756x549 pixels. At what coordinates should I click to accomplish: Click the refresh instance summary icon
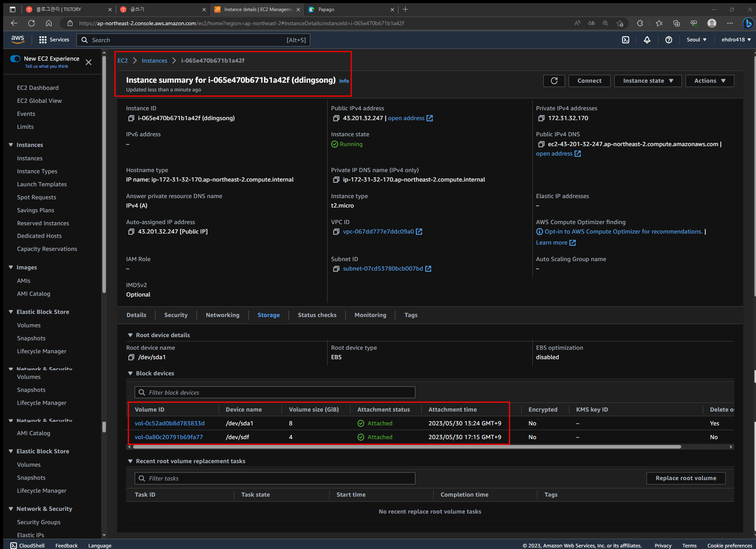tap(554, 81)
